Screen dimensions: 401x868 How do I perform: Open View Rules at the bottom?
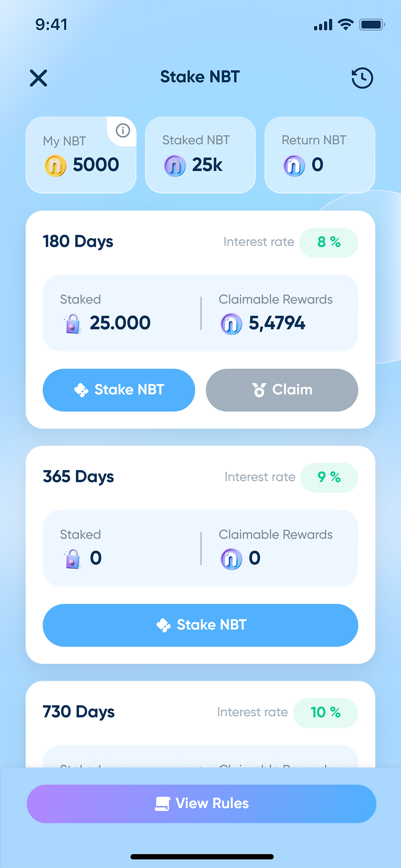(x=201, y=803)
